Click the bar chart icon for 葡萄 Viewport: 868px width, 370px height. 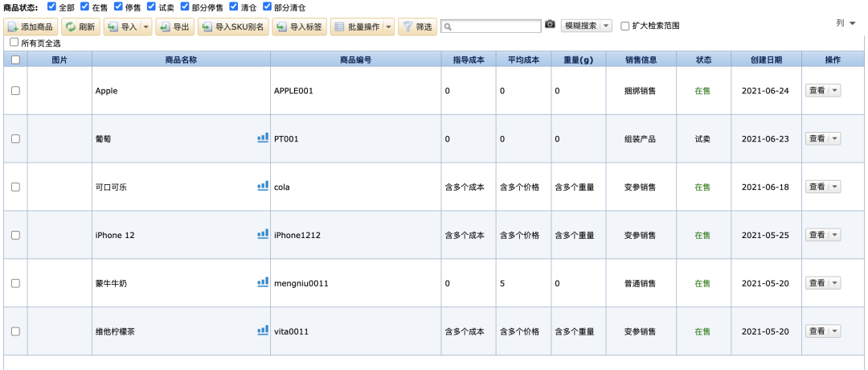tap(262, 138)
